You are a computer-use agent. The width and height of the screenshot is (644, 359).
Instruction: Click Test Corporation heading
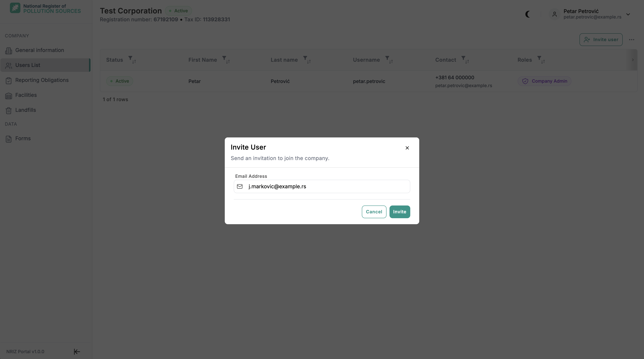[131, 11]
